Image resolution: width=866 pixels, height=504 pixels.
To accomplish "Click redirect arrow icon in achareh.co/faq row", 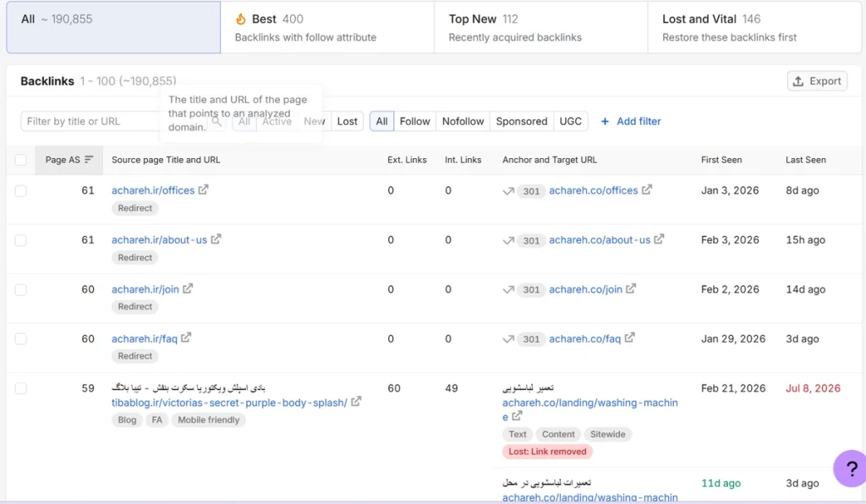I will (508, 339).
